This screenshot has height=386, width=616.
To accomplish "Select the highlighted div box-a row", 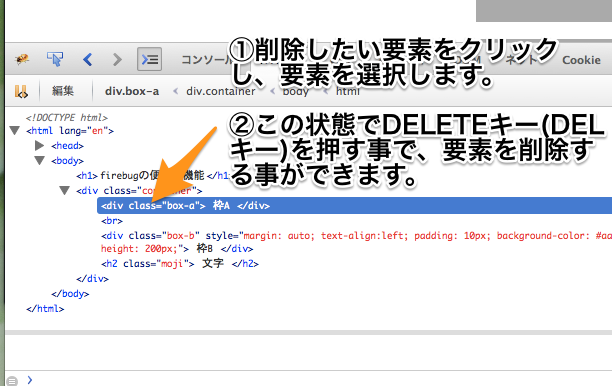I will click(354, 206).
